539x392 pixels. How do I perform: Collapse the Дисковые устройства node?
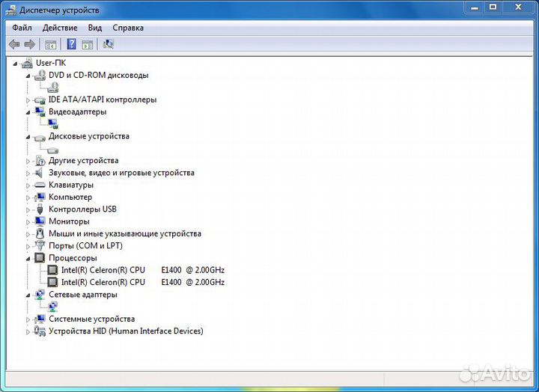click(x=28, y=137)
